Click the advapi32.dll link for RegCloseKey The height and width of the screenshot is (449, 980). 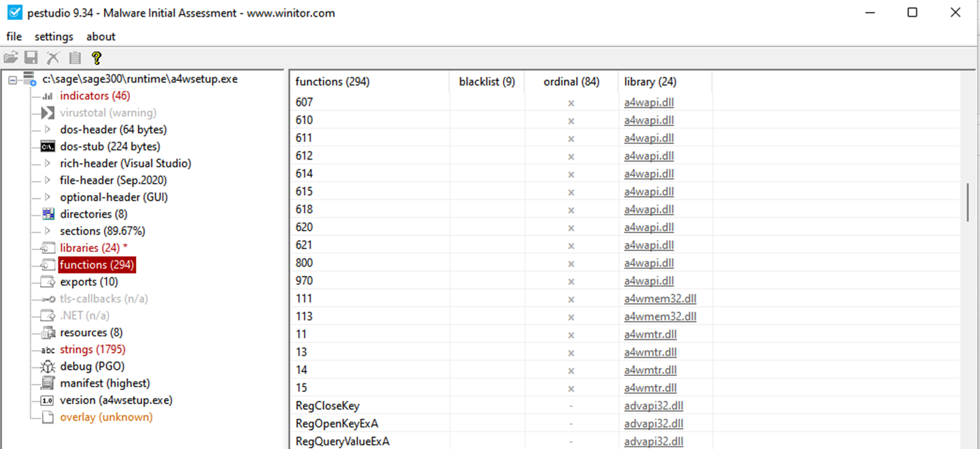click(x=653, y=406)
